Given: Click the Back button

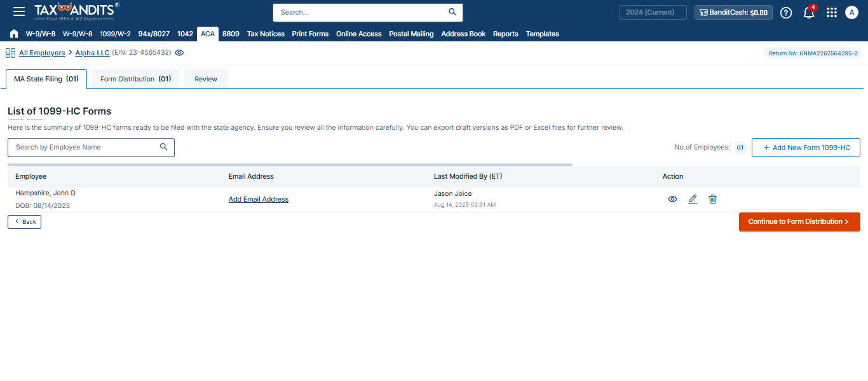Looking at the screenshot, I should click(24, 222).
